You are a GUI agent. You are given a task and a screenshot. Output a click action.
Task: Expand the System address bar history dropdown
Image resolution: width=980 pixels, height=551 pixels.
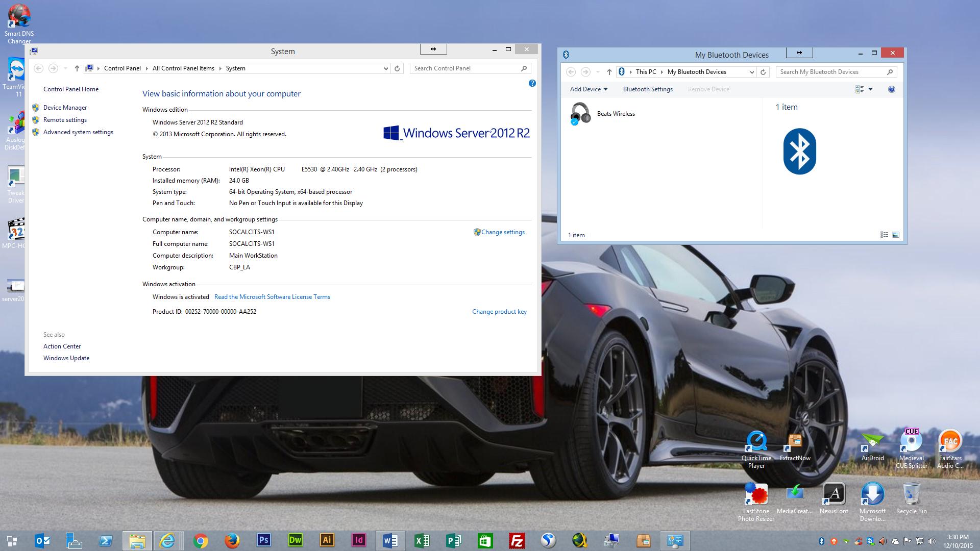coord(386,68)
